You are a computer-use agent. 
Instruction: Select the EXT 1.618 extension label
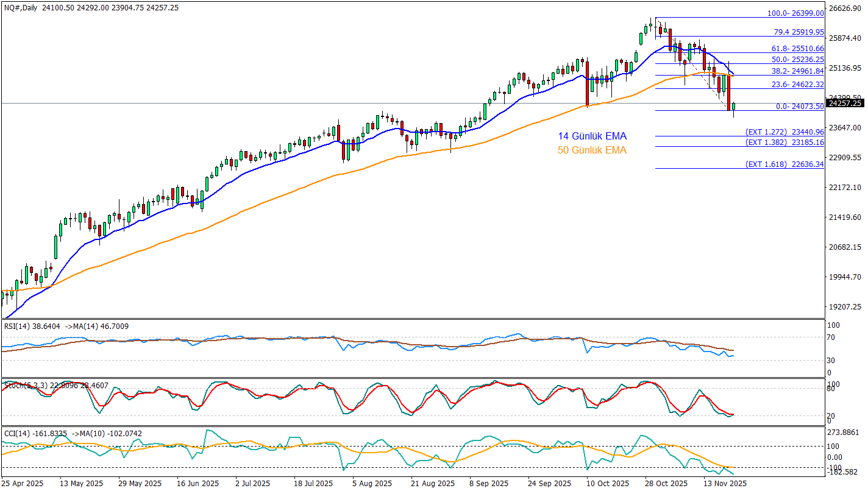tap(784, 164)
